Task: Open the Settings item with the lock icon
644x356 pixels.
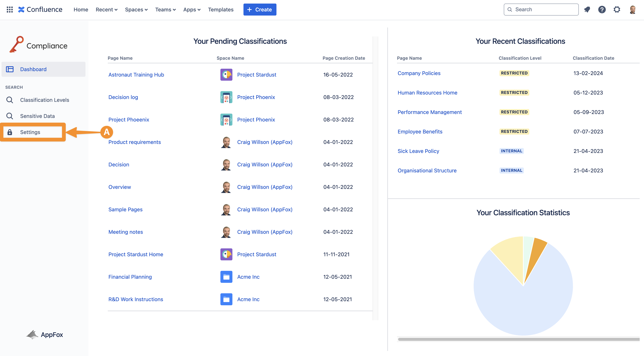Action: point(30,132)
